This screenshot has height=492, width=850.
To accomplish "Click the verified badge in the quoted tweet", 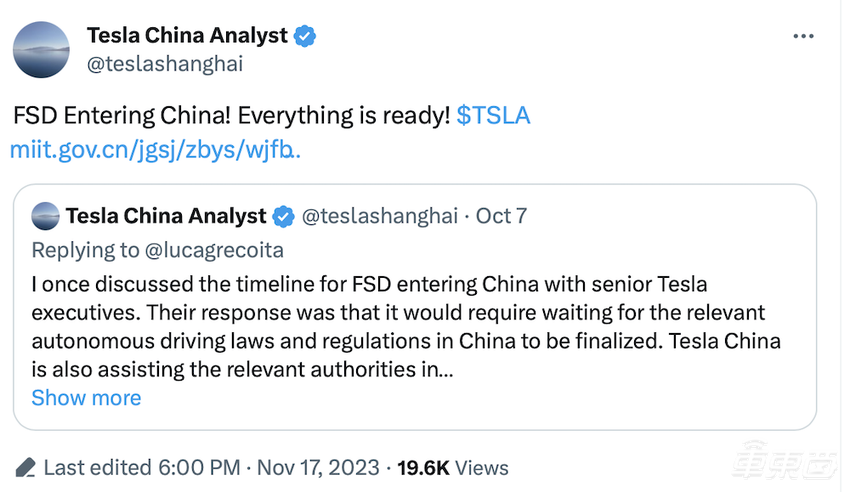I will pyautogui.click(x=284, y=216).
